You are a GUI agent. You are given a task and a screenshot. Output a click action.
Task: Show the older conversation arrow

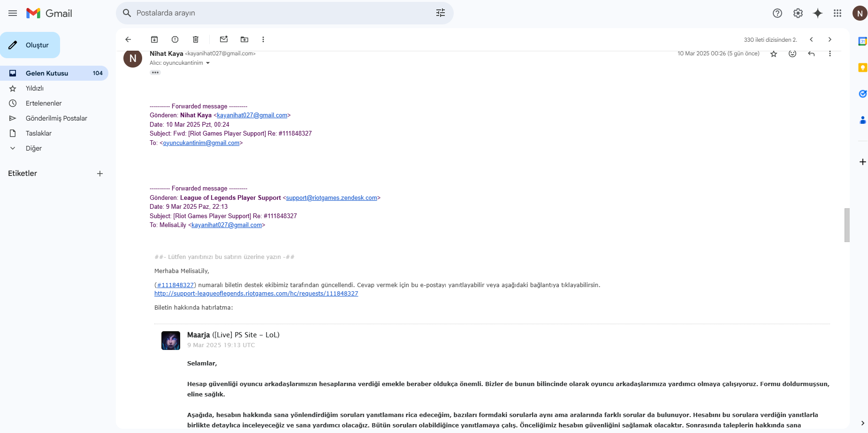pos(830,39)
